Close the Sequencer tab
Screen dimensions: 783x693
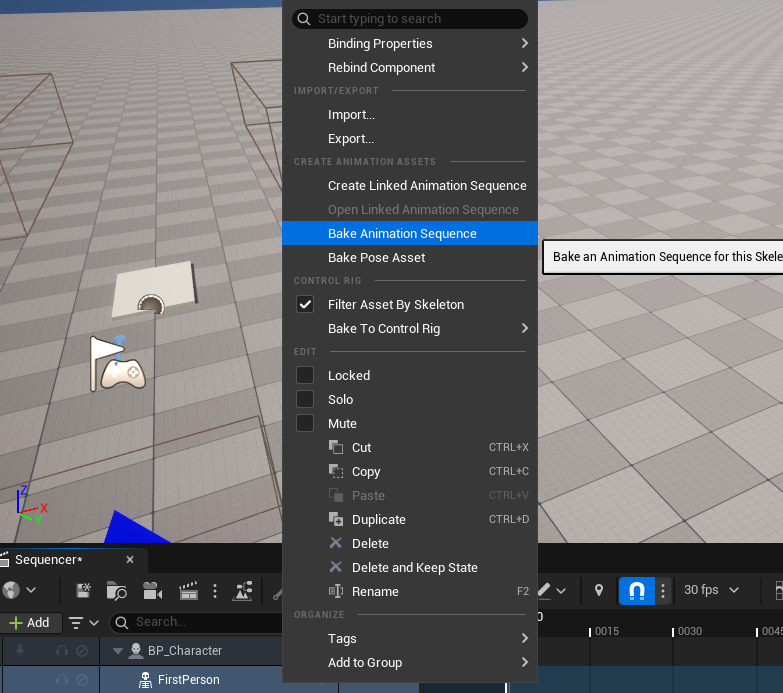[130, 560]
